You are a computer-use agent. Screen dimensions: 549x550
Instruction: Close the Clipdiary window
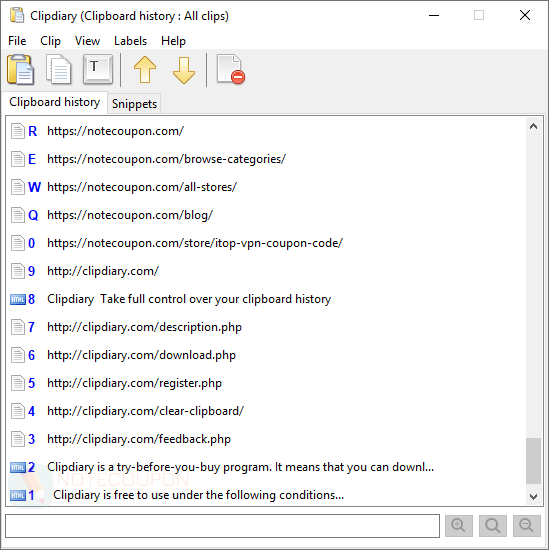(x=525, y=15)
